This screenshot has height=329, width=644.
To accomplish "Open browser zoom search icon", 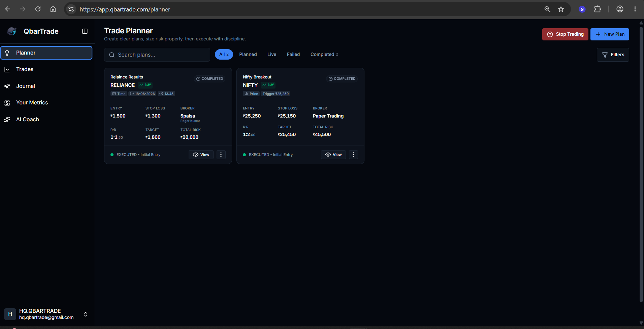I will click(x=547, y=9).
